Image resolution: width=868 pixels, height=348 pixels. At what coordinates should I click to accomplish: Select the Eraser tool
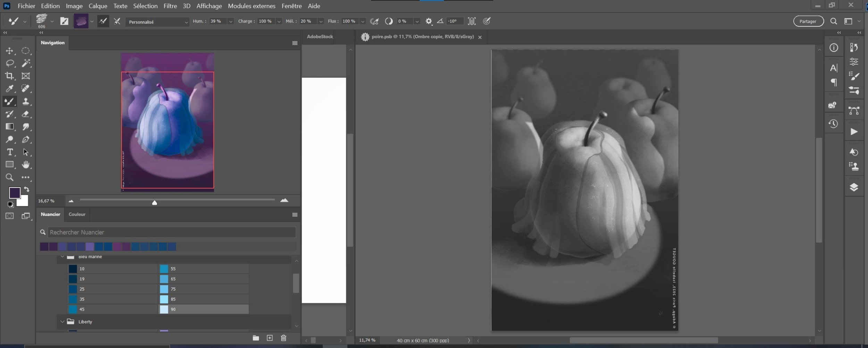tap(25, 114)
